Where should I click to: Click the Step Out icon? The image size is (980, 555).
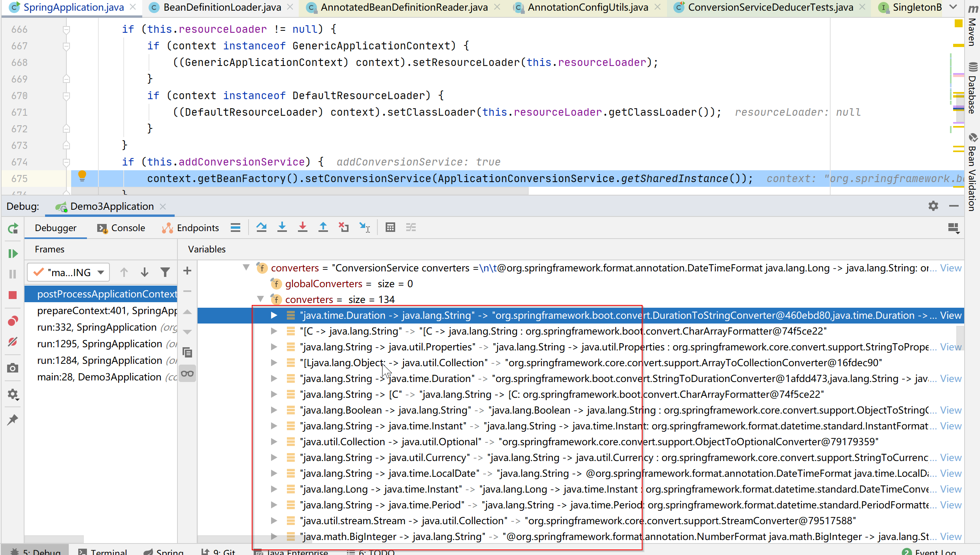[323, 228]
